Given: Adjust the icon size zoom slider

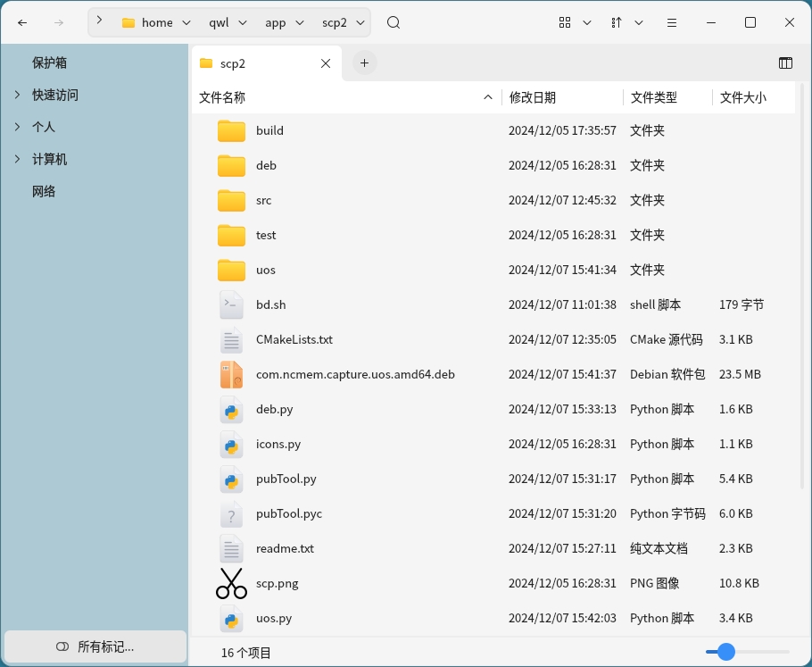Looking at the screenshot, I should coord(726,652).
